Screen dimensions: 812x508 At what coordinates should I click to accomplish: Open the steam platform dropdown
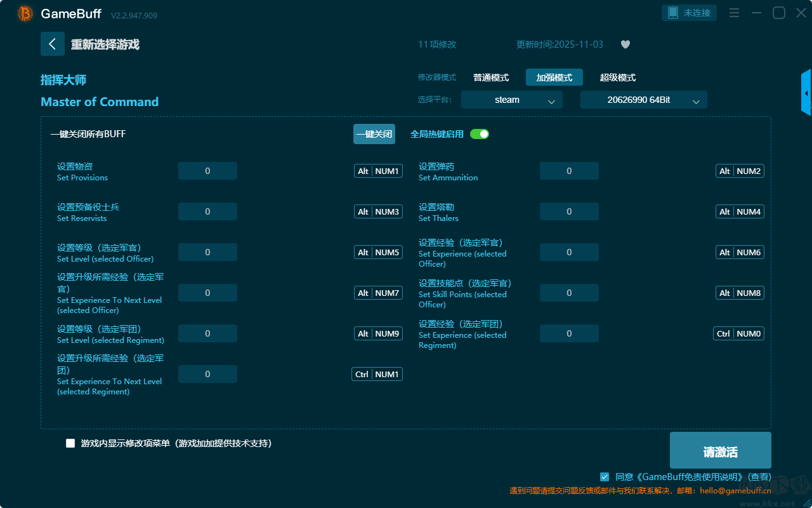511,100
